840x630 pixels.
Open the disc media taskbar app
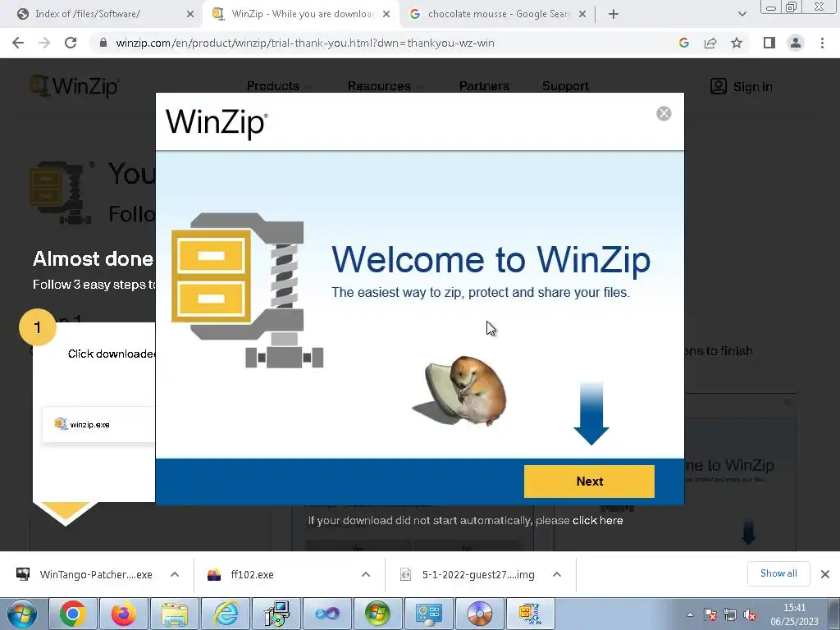[480, 614]
